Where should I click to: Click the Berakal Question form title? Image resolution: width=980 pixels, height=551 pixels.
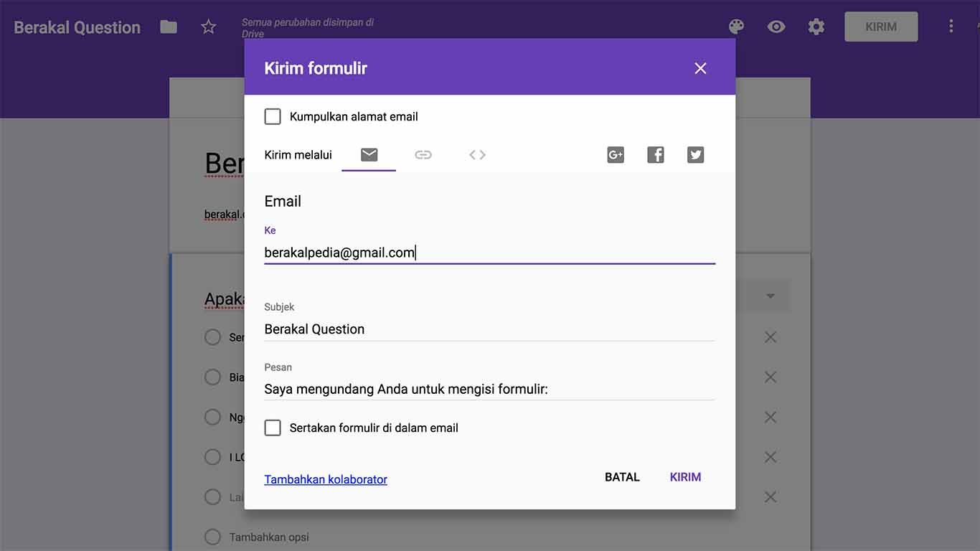pyautogui.click(x=77, y=27)
